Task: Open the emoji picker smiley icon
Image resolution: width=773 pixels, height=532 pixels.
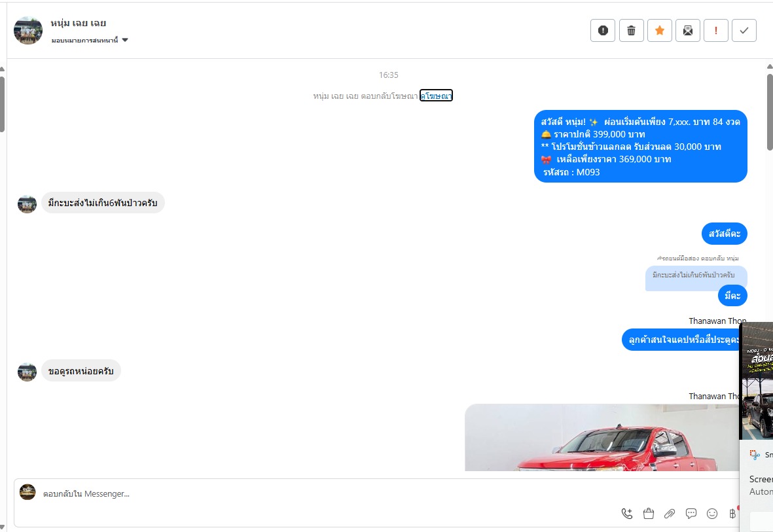Action: tap(712, 514)
